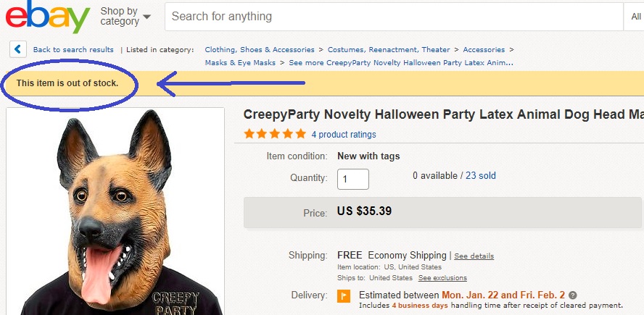This screenshot has height=315, width=644.
Task: Click the five-star rating icons
Action: pyautogui.click(x=275, y=134)
